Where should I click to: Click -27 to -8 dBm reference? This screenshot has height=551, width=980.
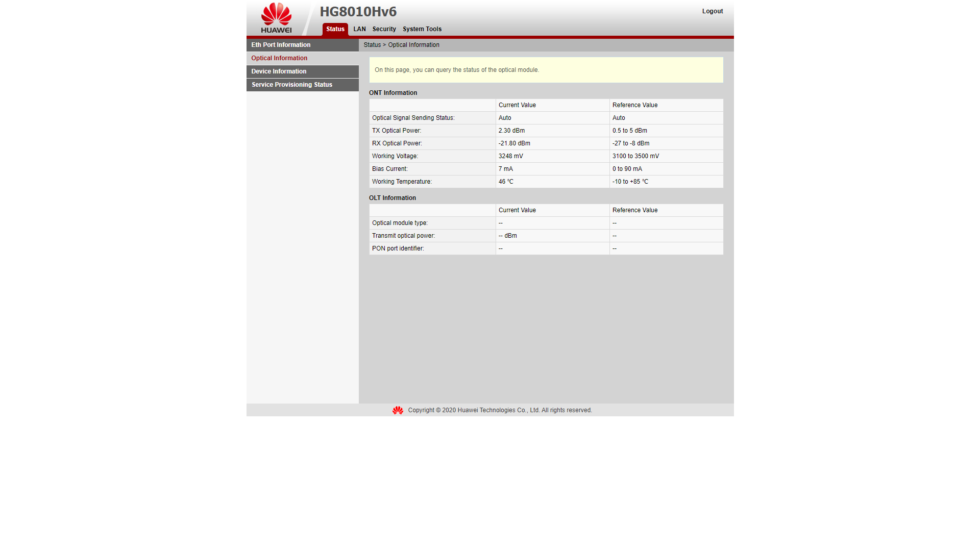tap(631, 143)
